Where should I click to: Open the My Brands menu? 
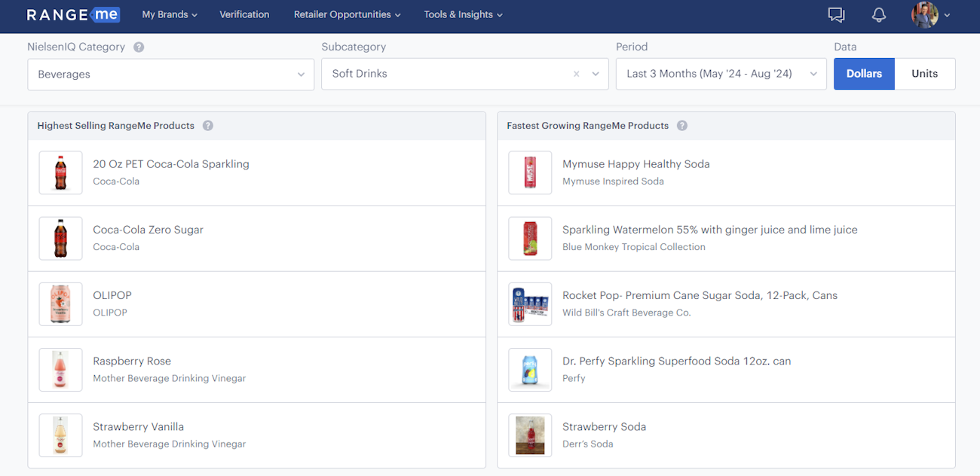(x=170, y=14)
